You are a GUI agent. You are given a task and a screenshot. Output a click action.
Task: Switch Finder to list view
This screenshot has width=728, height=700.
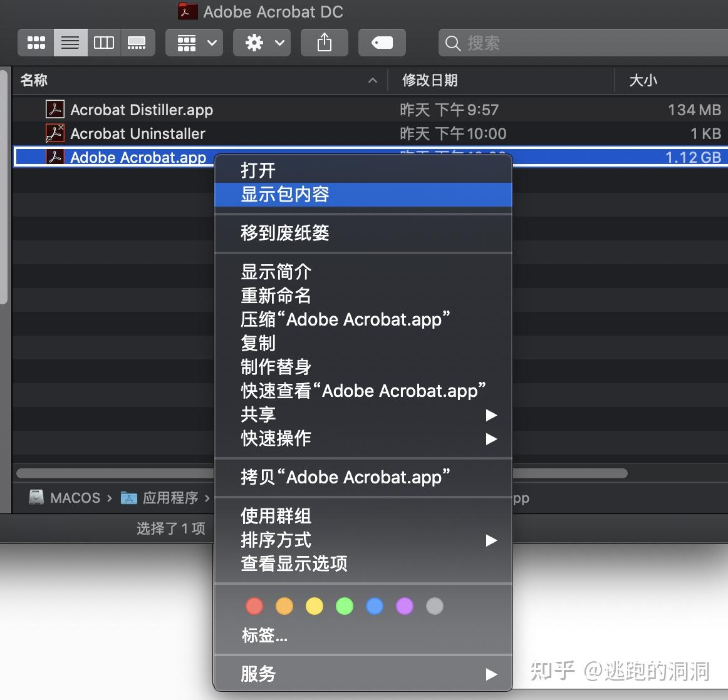click(x=71, y=43)
